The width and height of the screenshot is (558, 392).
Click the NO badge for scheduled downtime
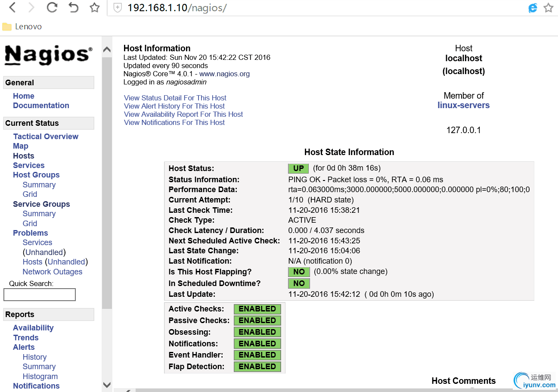[299, 283]
